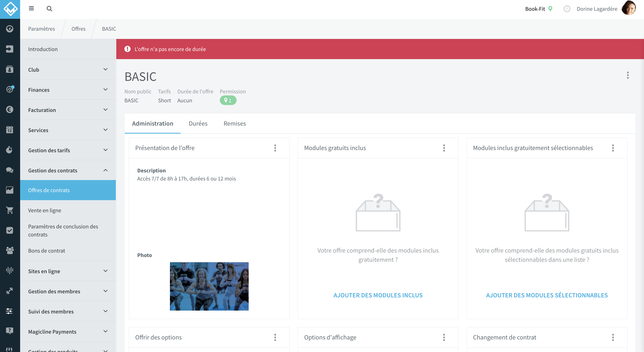Click the search magnifier icon

point(49,9)
